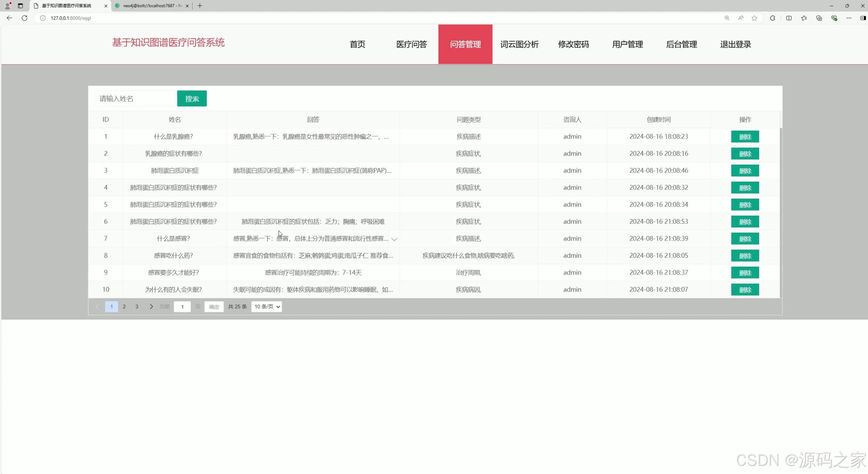This screenshot has width=868, height=474.
Task: View site information icon in address bar
Action: (x=43, y=18)
